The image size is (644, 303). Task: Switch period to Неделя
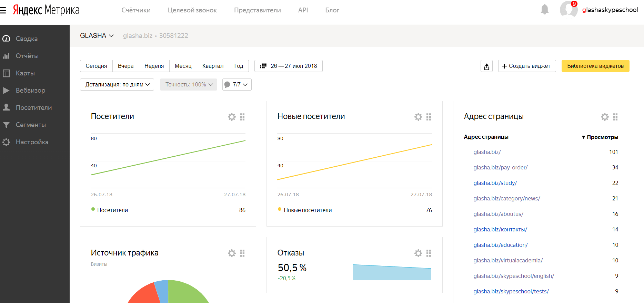click(x=154, y=66)
